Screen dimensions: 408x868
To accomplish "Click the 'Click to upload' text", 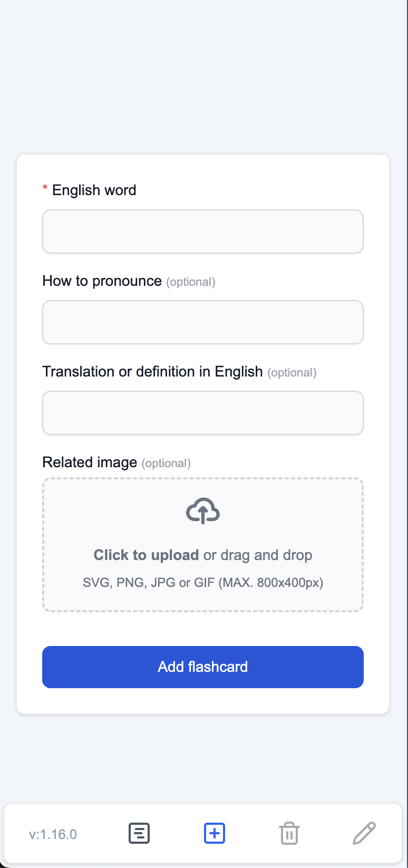I will click(x=146, y=555).
